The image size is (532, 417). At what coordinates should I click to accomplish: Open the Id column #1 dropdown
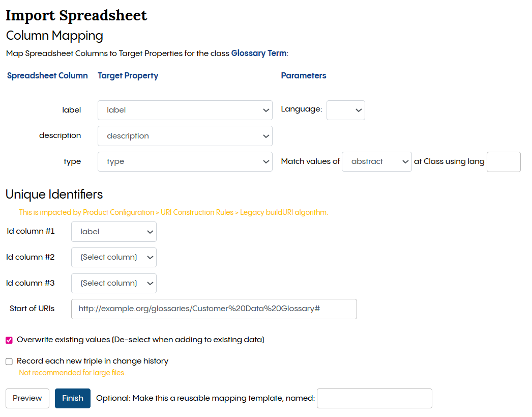113,232
